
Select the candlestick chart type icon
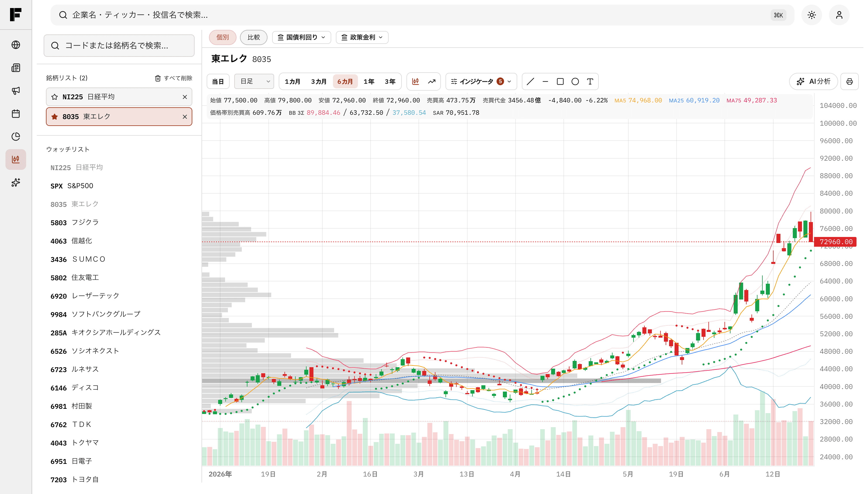(416, 81)
